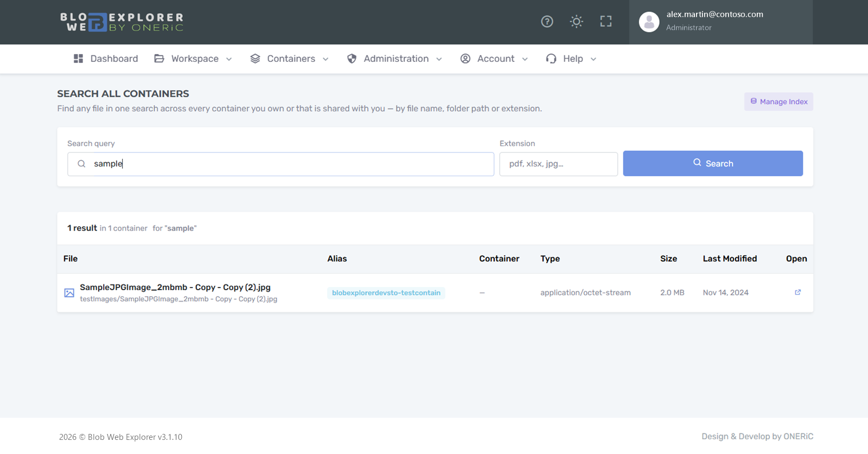Click the Workspace folder icon

click(159, 59)
